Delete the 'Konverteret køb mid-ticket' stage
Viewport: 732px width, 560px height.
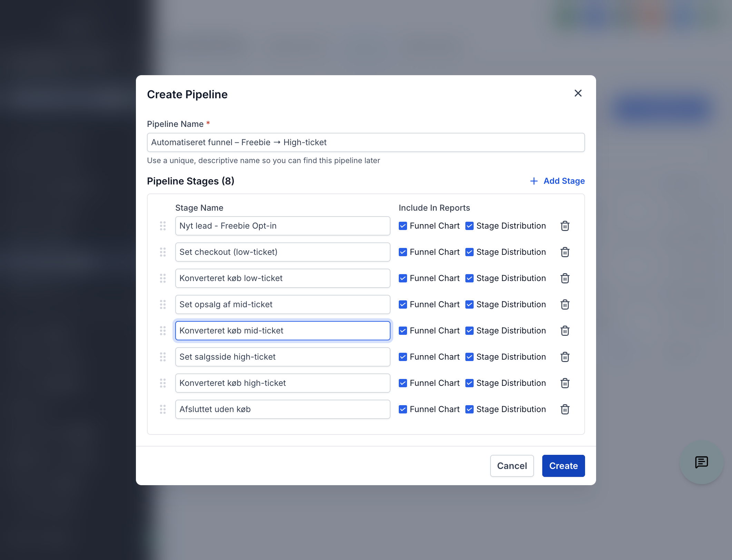coord(565,331)
